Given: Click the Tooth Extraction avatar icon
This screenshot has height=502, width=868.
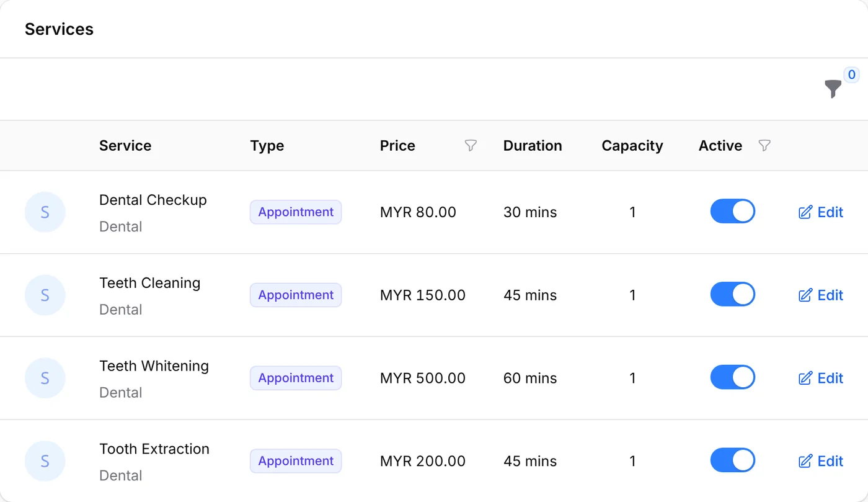Looking at the screenshot, I should (45, 461).
